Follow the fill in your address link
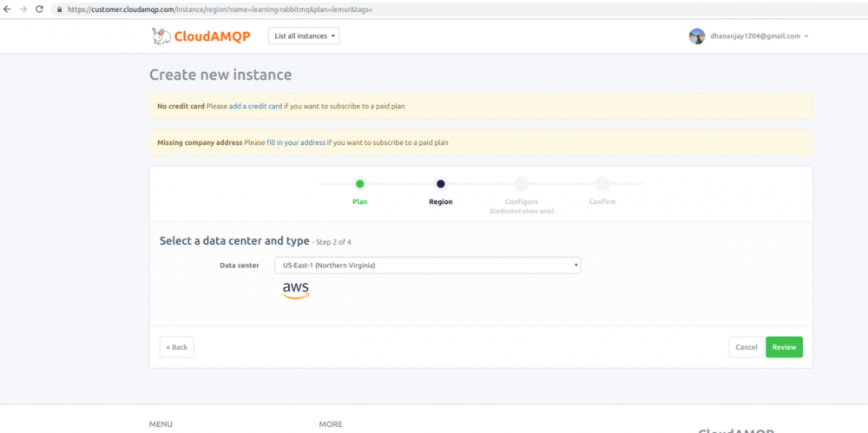 coord(296,142)
